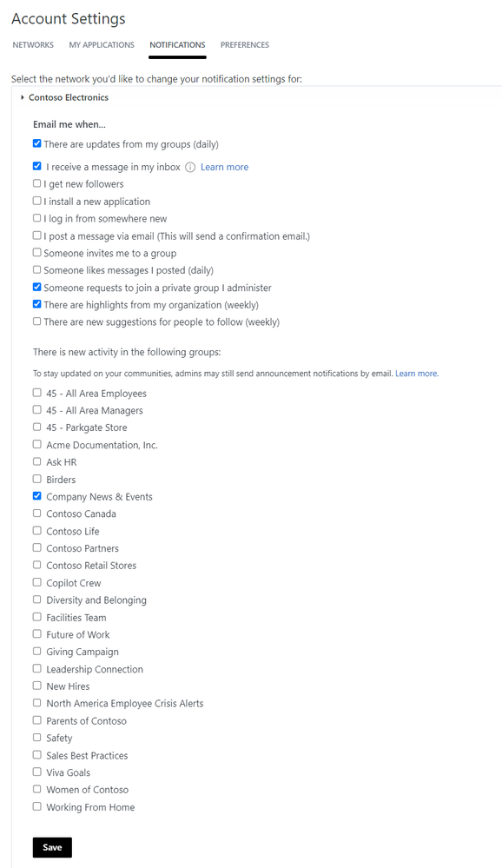The image size is (502, 868).
Task: Check I log in from somewhere new
Action: coord(36,218)
